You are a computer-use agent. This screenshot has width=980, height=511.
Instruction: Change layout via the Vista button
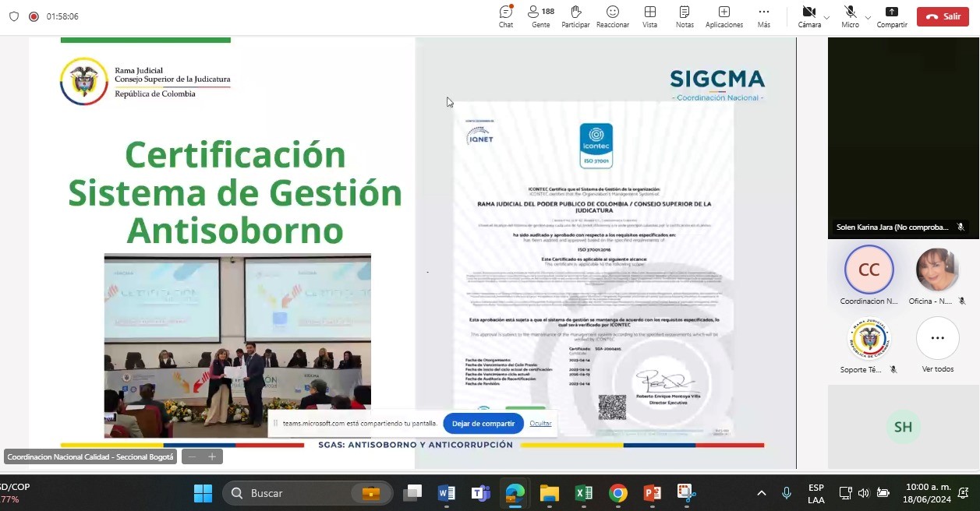(x=649, y=16)
